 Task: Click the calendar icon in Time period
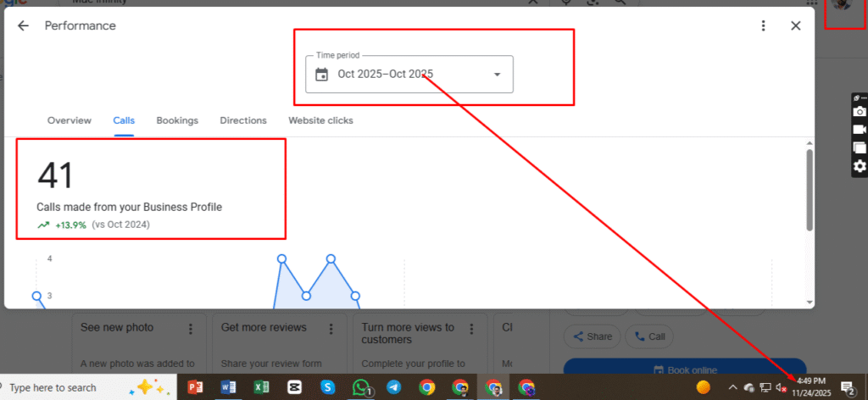pyautogui.click(x=321, y=74)
